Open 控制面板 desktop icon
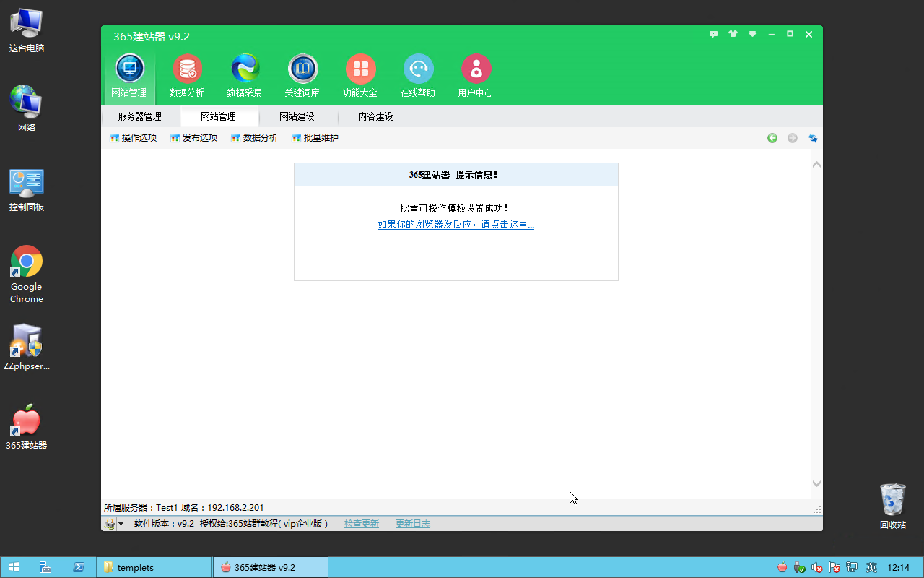This screenshot has height=578, width=924. tap(27, 190)
